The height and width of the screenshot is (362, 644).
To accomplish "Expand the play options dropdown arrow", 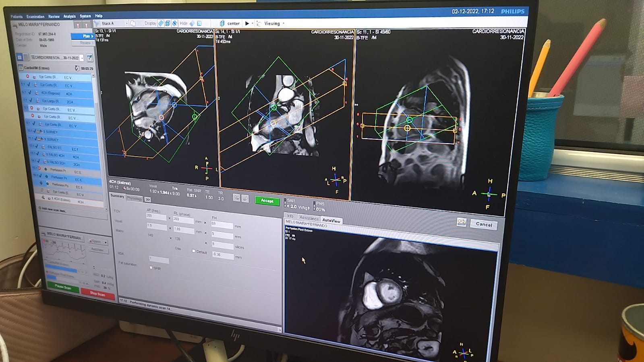I will coord(253,23).
